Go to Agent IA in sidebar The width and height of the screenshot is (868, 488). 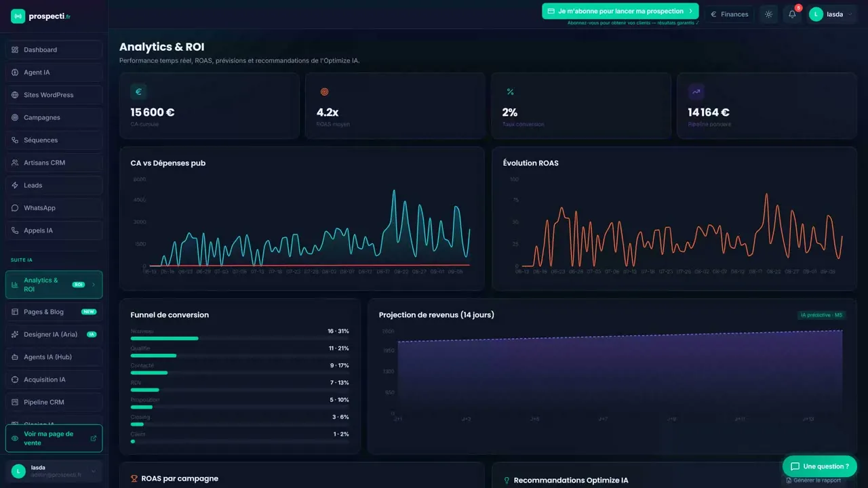54,73
